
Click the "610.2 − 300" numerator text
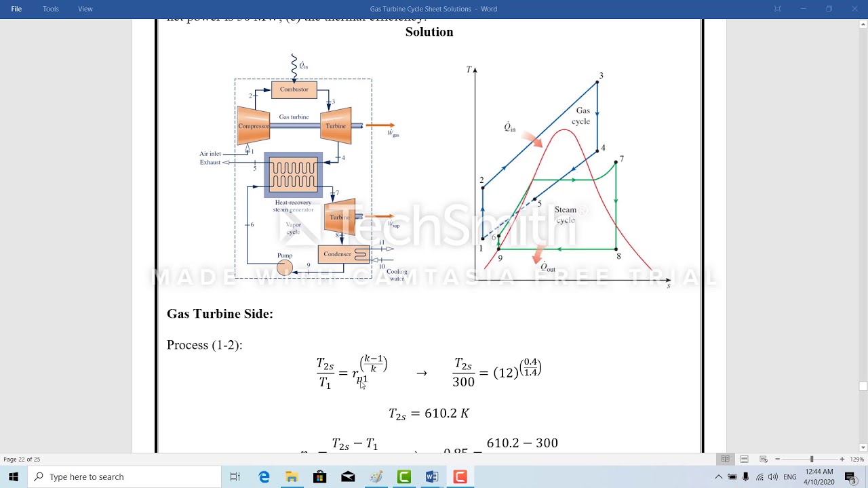(x=522, y=443)
